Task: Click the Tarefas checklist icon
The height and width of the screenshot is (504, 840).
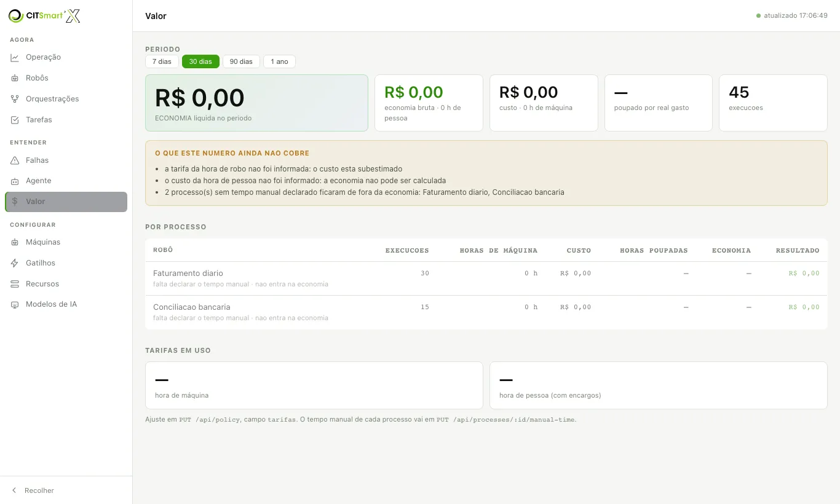Action: pos(15,120)
